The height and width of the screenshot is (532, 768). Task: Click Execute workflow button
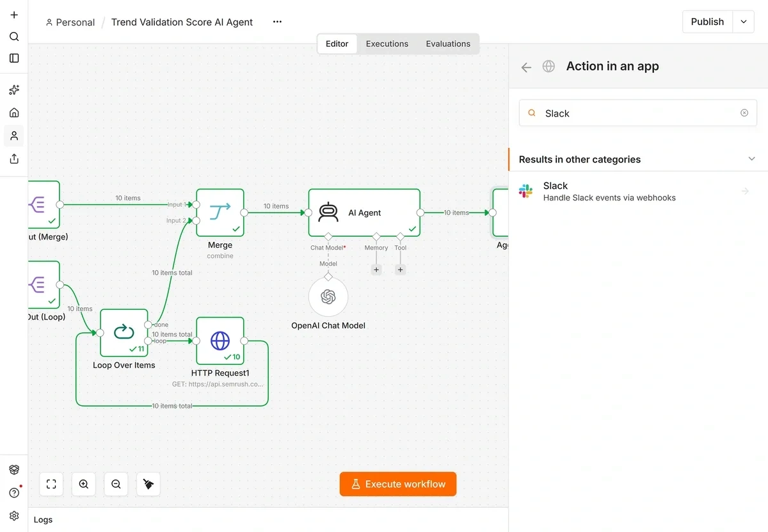pos(398,484)
